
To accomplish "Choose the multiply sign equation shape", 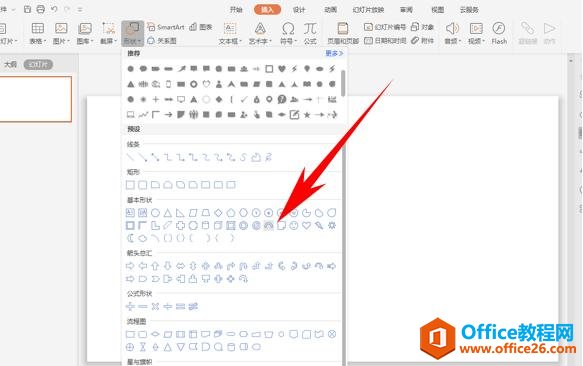I will tap(155, 306).
